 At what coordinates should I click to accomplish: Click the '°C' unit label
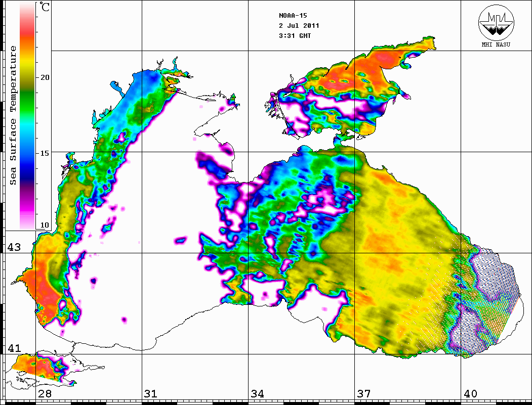44,7
